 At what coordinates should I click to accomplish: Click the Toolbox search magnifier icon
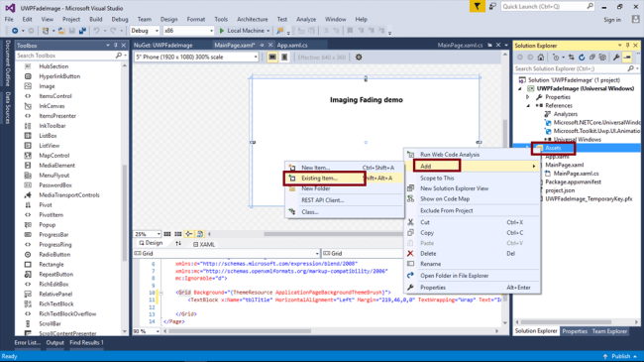tap(119, 56)
